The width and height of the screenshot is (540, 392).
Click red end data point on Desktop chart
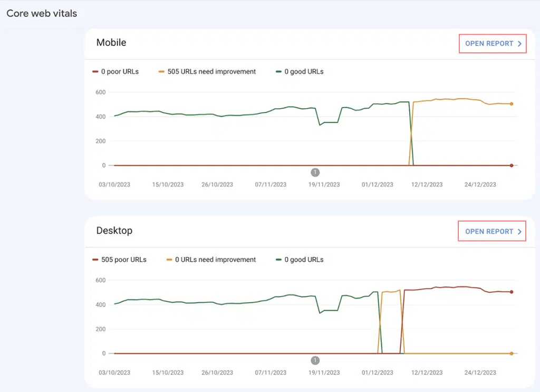click(512, 292)
